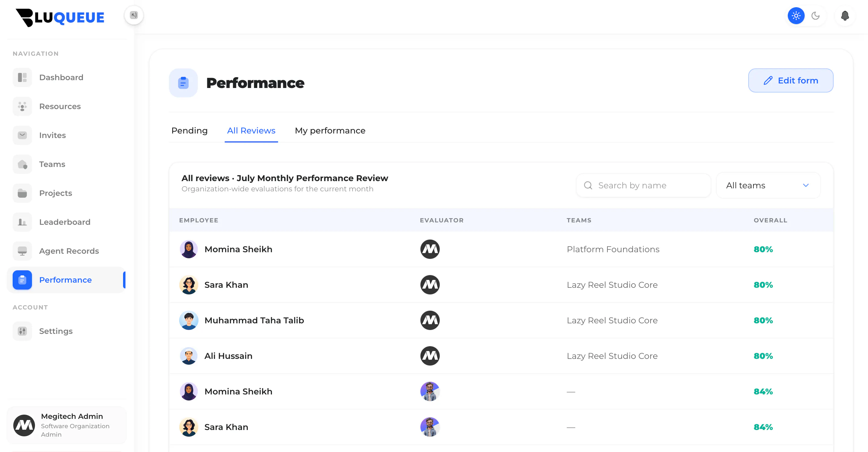Screen dimensions: 868x452
Task: Click Sara Khan's avatar in the 84% row
Action: coord(189,427)
